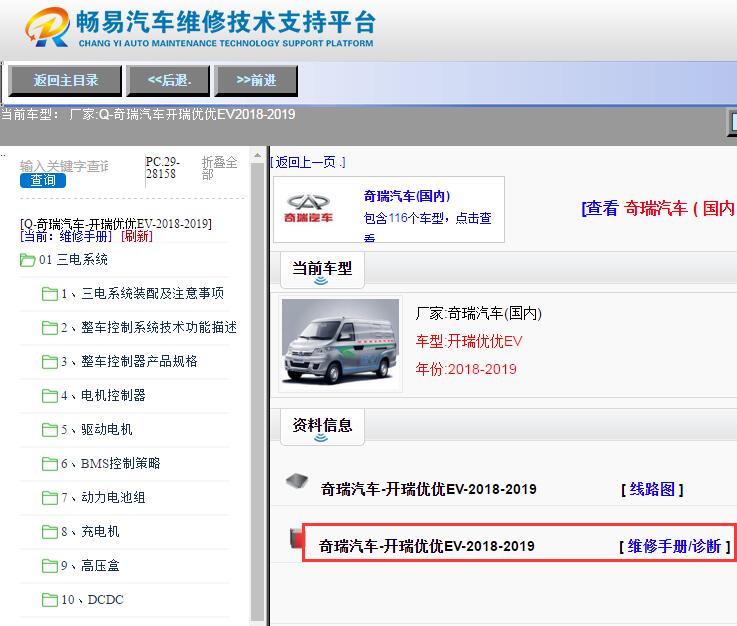This screenshot has width=737, height=626.
Task: Click folder icon for DCDC
Action: pyautogui.click(x=50, y=601)
